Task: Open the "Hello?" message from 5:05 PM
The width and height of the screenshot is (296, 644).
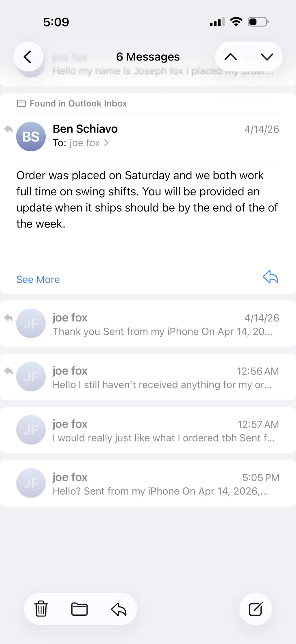Action: [x=162, y=484]
